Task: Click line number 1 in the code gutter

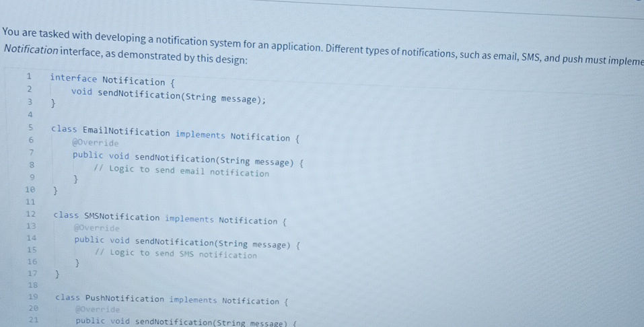Action: tap(29, 76)
